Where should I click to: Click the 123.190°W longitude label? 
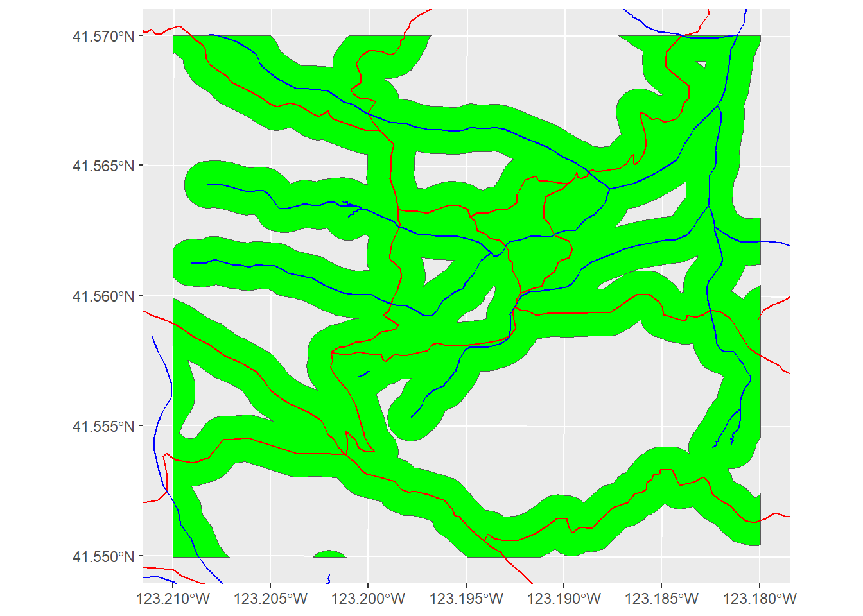click(x=564, y=599)
